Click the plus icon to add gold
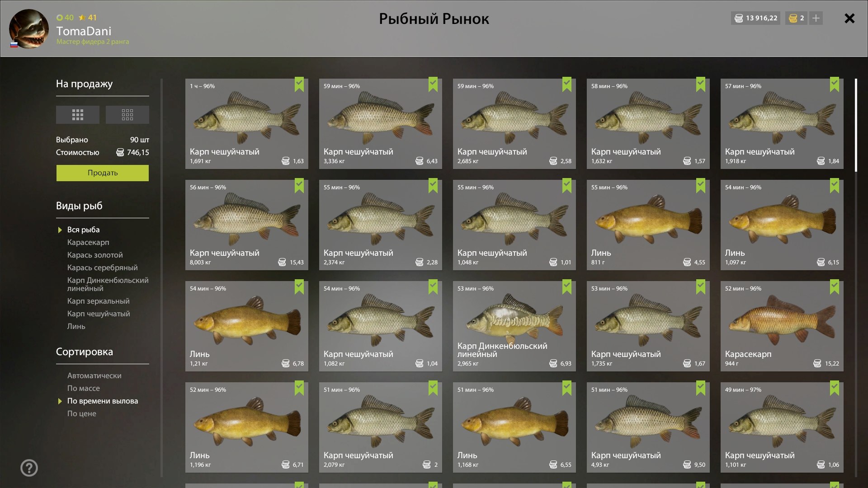Screen dimensions: 868x488 (x=816, y=18)
